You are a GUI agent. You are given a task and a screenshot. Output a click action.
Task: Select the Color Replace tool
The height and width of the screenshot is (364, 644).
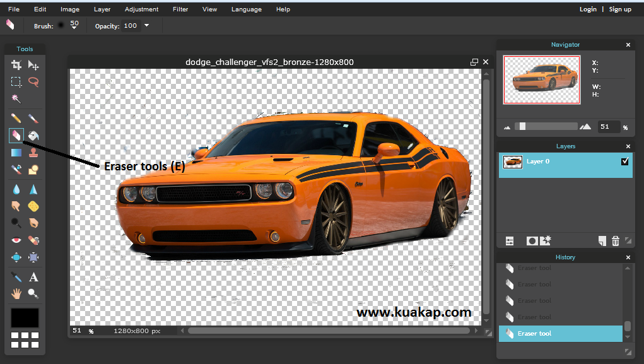click(x=16, y=169)
